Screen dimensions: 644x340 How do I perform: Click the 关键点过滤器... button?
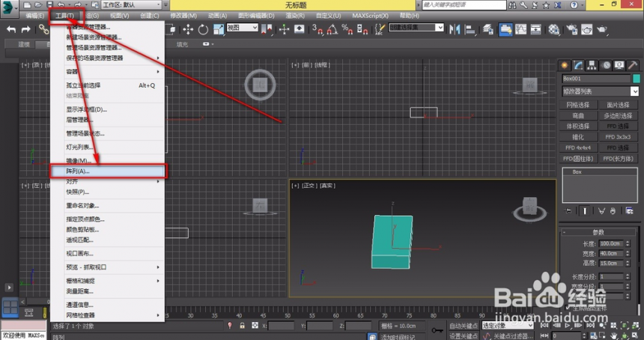pyautogui.click(x=512, y=336)
